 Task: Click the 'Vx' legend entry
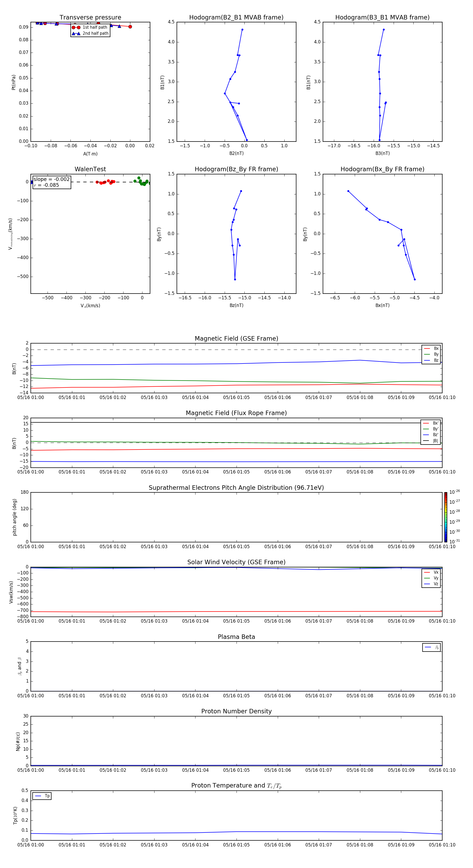pos(431,573)
